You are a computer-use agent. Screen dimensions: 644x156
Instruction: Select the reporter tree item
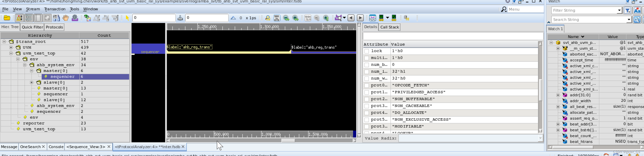[34, 123]
